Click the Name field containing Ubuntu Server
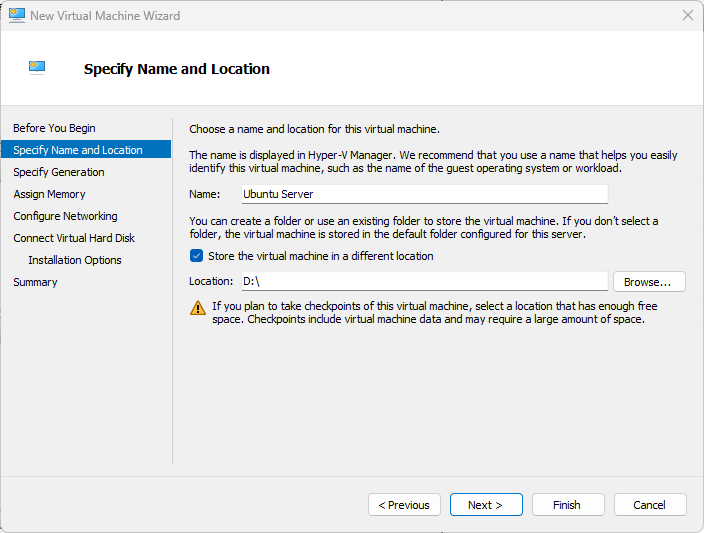704x533 pixels. click(x=425, y=194)
